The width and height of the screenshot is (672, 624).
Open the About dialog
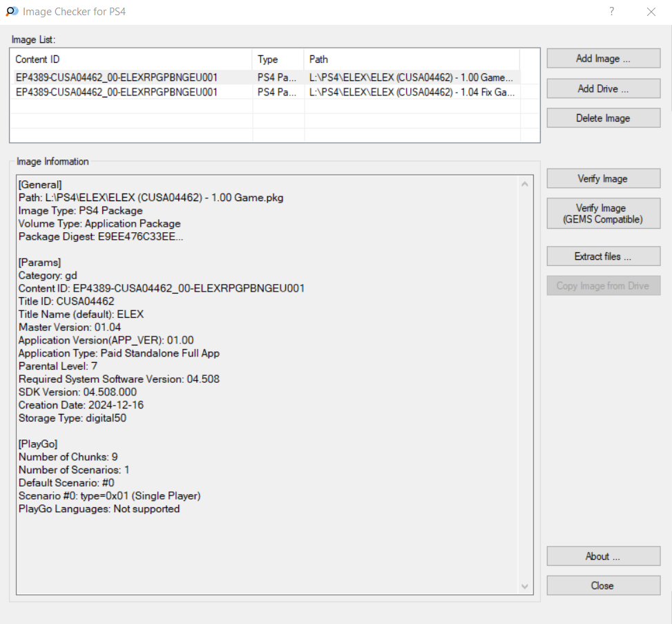[x=603, y=556]
